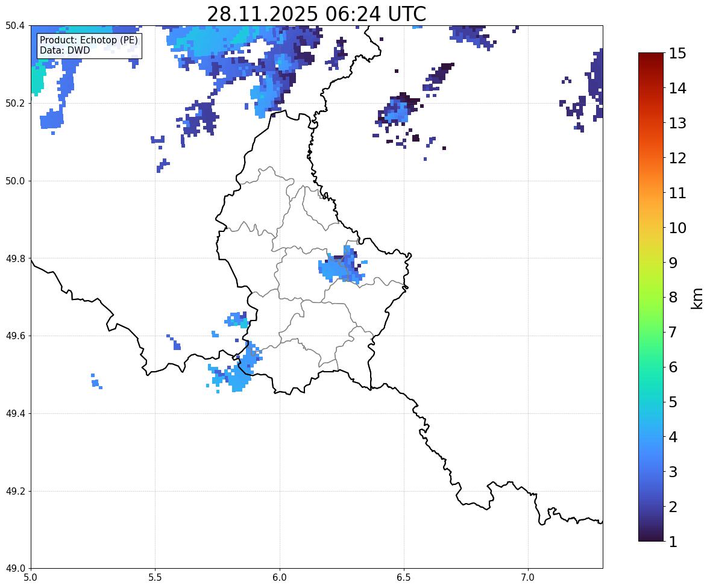Click colorbar tick label 5

tap(673, 402)
